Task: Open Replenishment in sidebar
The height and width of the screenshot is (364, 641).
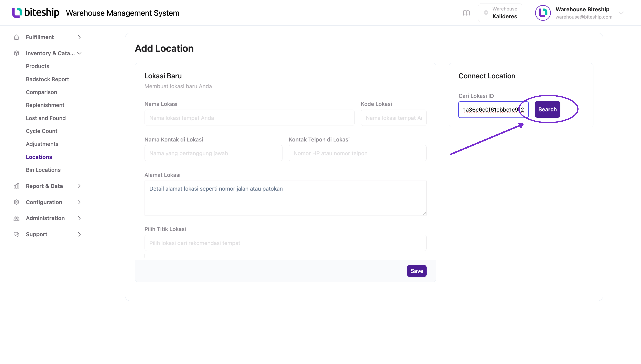Action: 45,105
